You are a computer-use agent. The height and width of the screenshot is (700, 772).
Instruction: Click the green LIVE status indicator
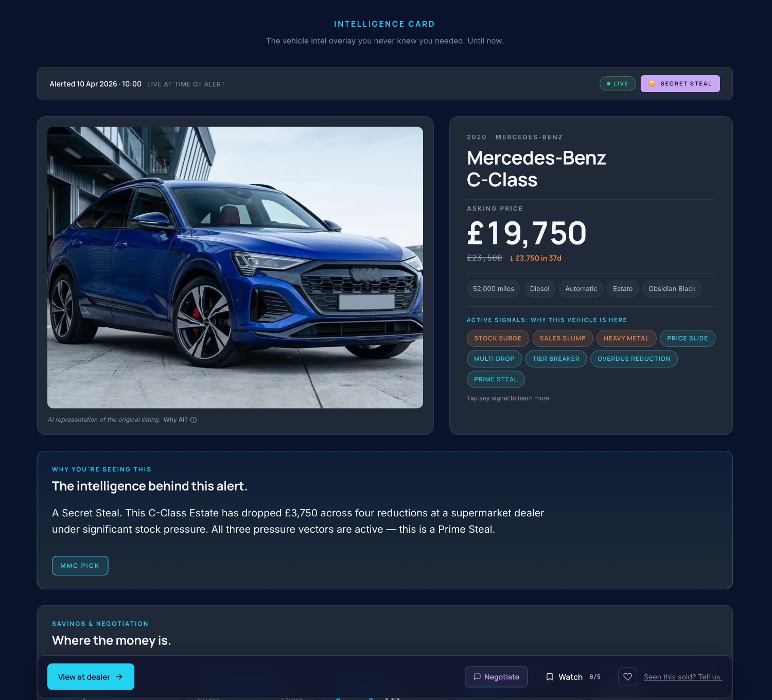(618, 83)
